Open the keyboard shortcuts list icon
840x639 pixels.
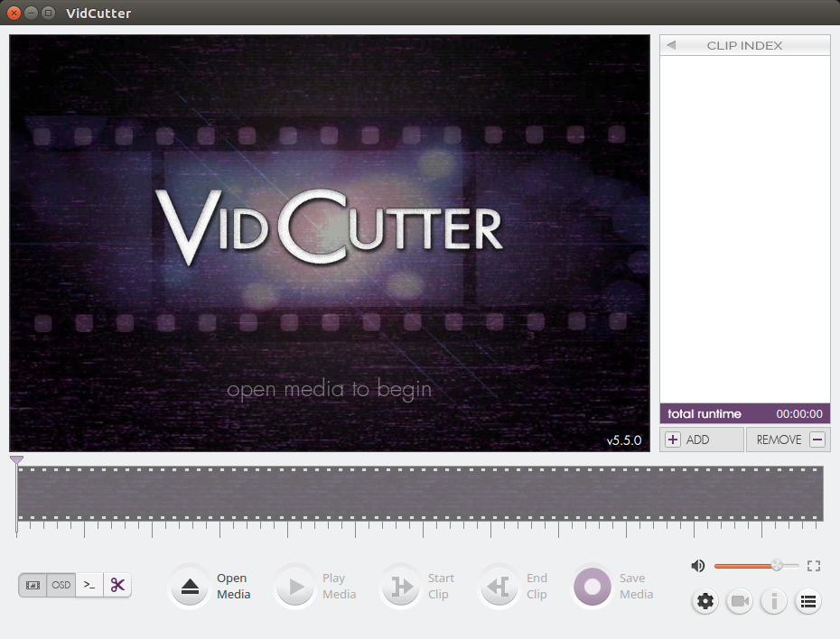[808, 601]
